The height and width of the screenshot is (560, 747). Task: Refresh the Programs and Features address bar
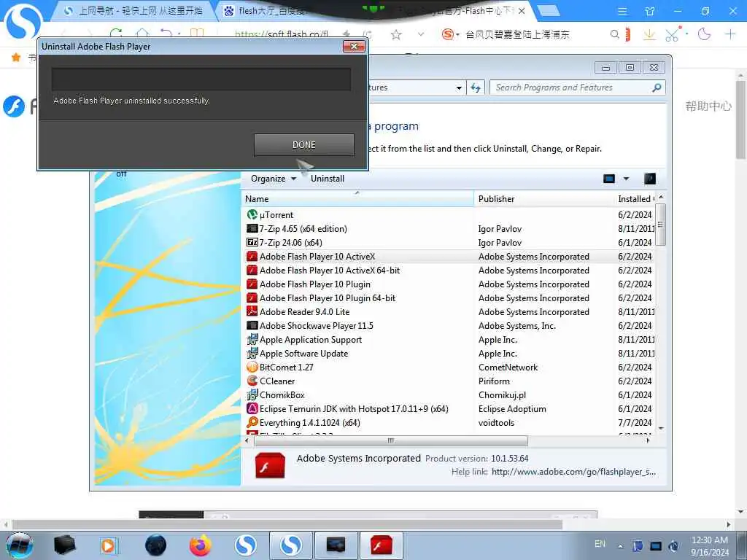pyautogui.click(x=476, y=87)
